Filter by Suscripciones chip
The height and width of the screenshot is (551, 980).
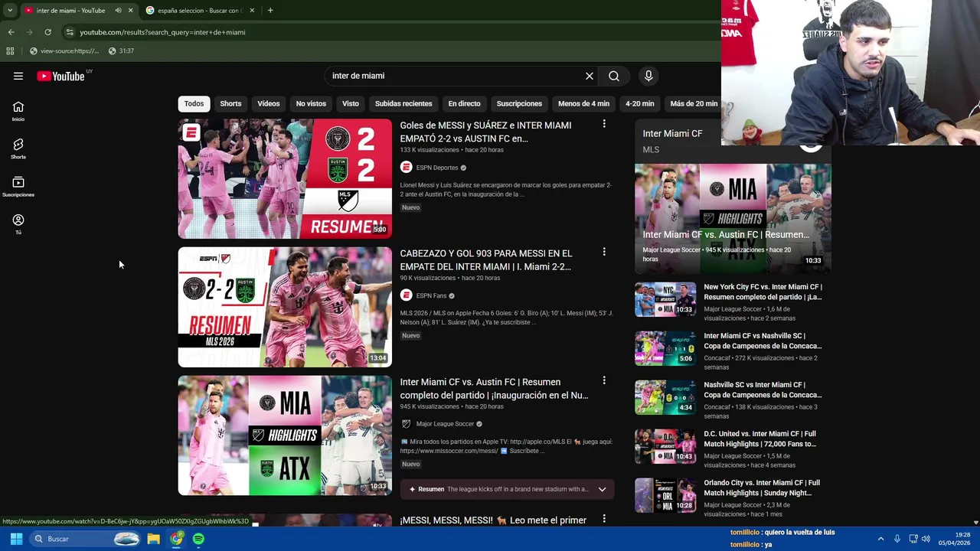(519, 103)
